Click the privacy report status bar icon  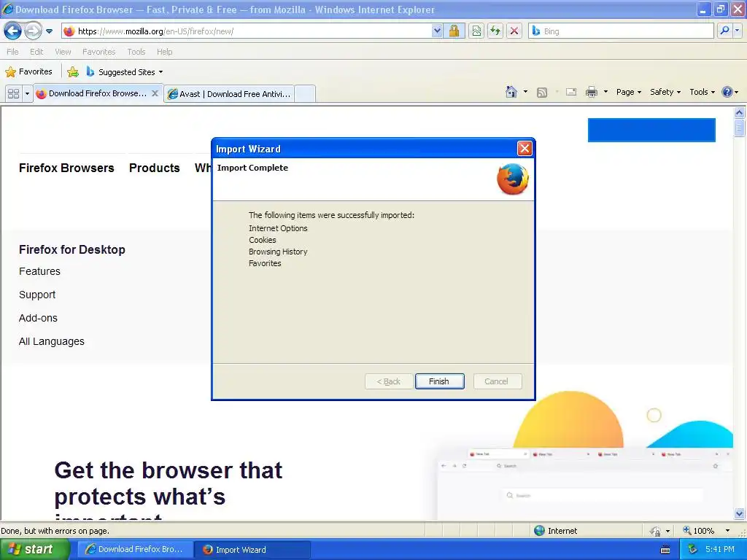coord(655,531)
